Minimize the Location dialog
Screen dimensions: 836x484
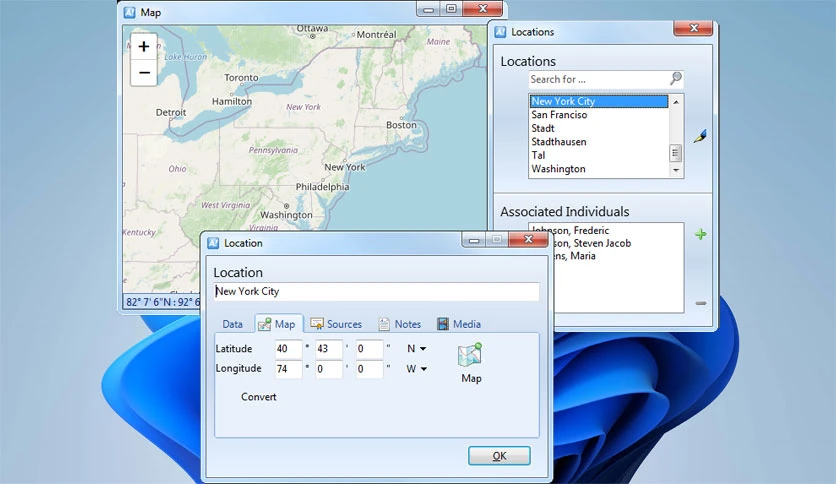point(474,240)
